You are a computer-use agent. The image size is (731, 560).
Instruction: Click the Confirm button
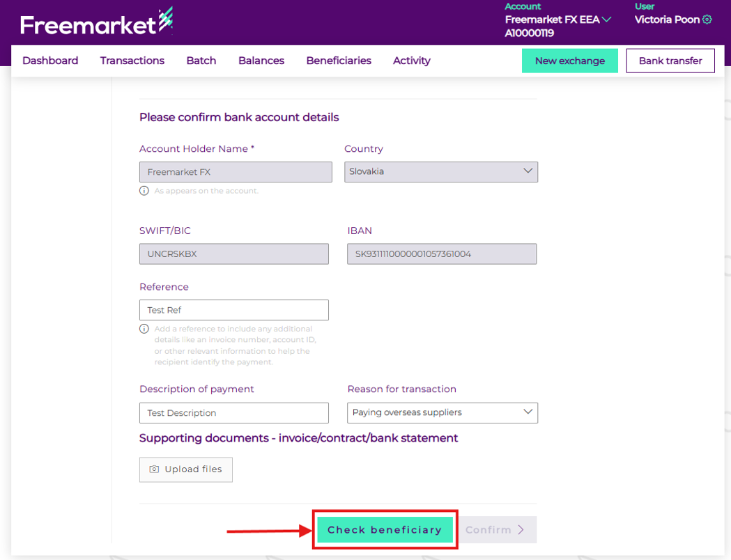[x=495, y=530]
